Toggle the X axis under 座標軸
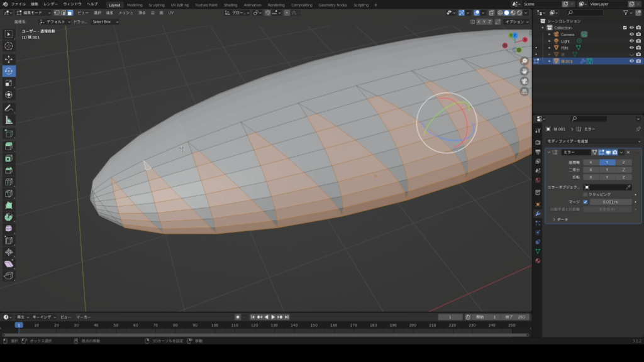Image resolution: width=644 pixels, height=362 pixels. click(x=591, y=162)
